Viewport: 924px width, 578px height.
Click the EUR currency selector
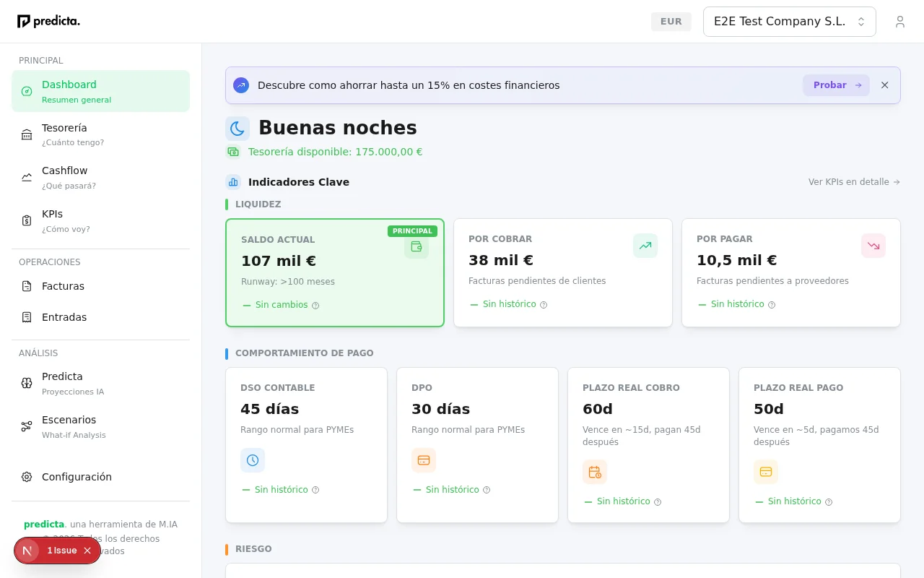(x=671, y=21)
